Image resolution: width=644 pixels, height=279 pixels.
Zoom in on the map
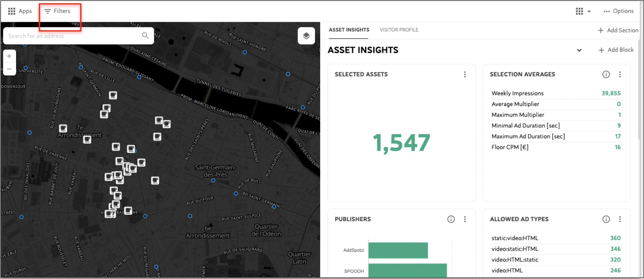(x=9, y=56)
